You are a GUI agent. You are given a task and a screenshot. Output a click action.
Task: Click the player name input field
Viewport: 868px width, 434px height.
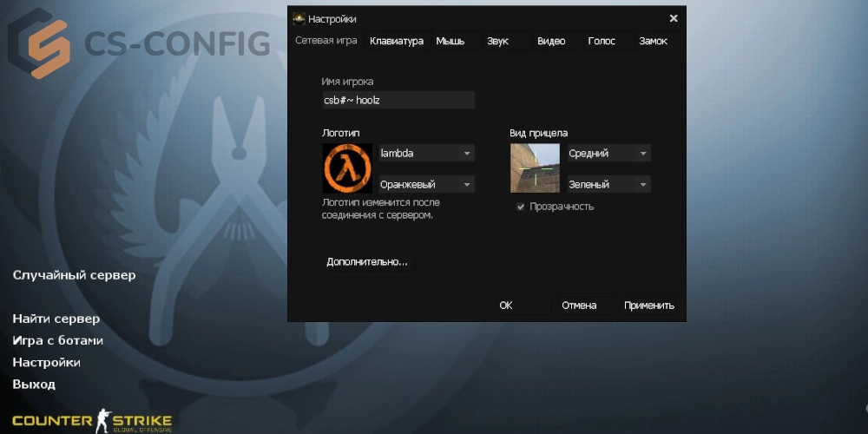(x=398, y=100)
